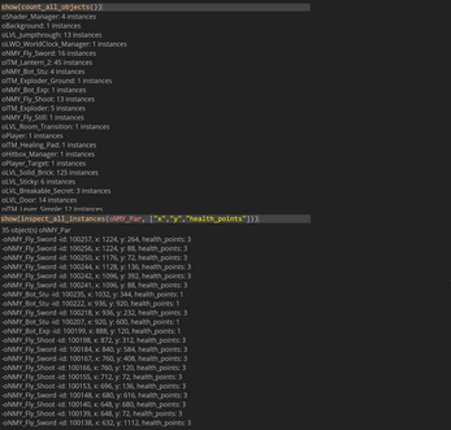Click the oNMY_Fly_Shoot row with id 100198
This screenshot has width=451, height=430.
click(94, 340)
